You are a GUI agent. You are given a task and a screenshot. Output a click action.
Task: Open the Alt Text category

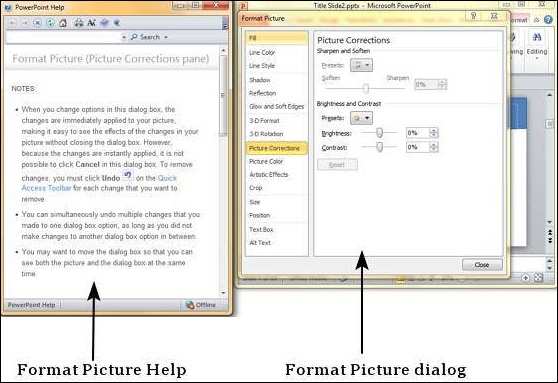click(x=276, y=243)
